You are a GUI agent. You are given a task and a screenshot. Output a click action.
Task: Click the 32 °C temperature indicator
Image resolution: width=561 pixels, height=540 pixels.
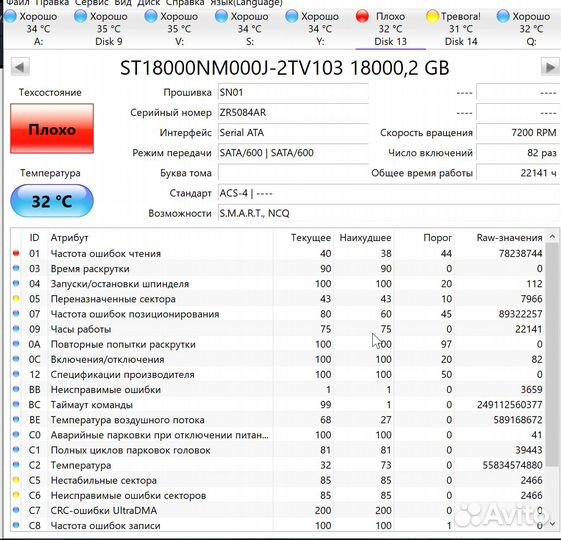coord(52,201)
